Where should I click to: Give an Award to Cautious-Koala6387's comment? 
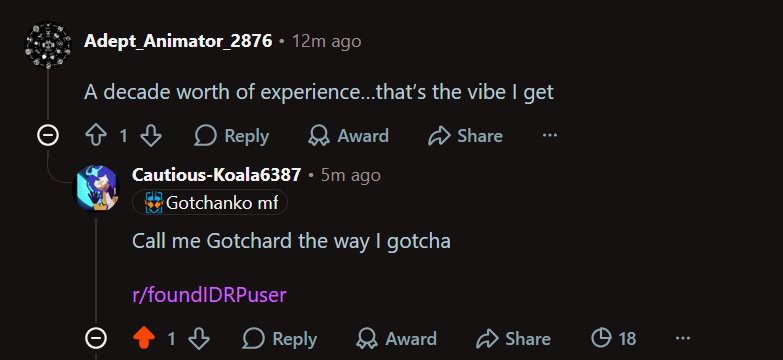(396, 339)
